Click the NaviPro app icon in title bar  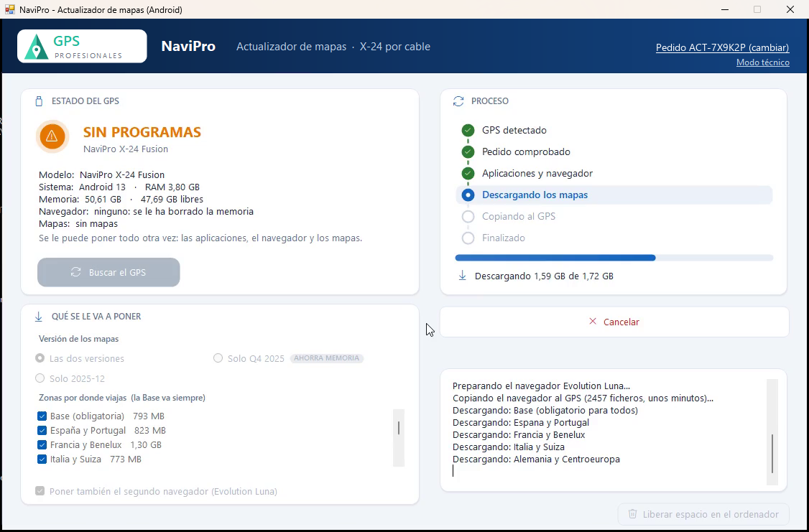(x=10, y=9)
